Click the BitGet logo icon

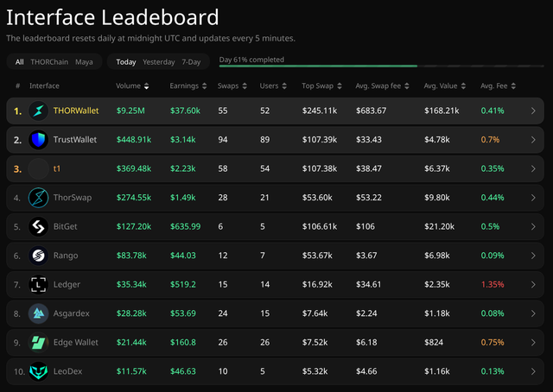click(x=38, y=226)
